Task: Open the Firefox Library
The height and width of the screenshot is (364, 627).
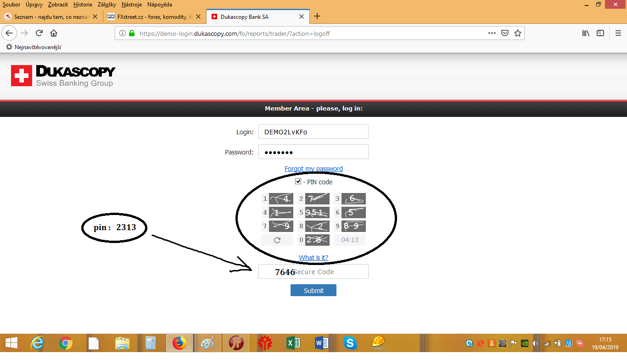Action: coord(586,33)
